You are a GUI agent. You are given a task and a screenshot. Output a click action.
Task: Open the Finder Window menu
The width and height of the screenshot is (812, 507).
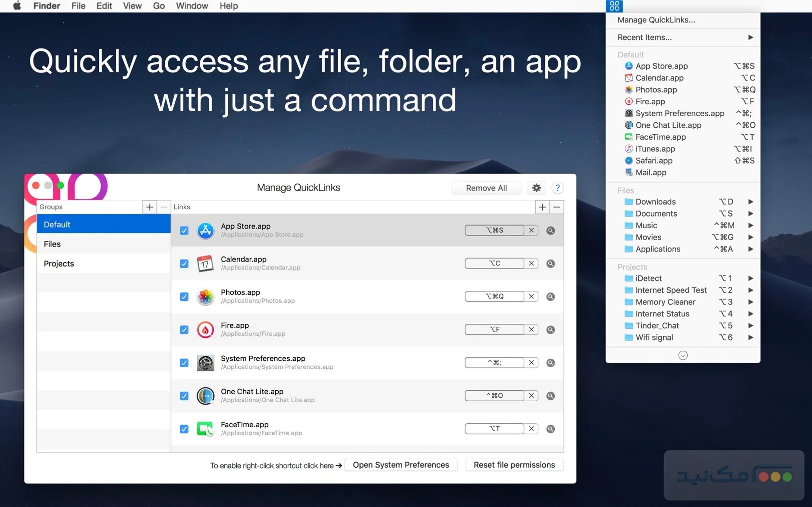(192, 6)
